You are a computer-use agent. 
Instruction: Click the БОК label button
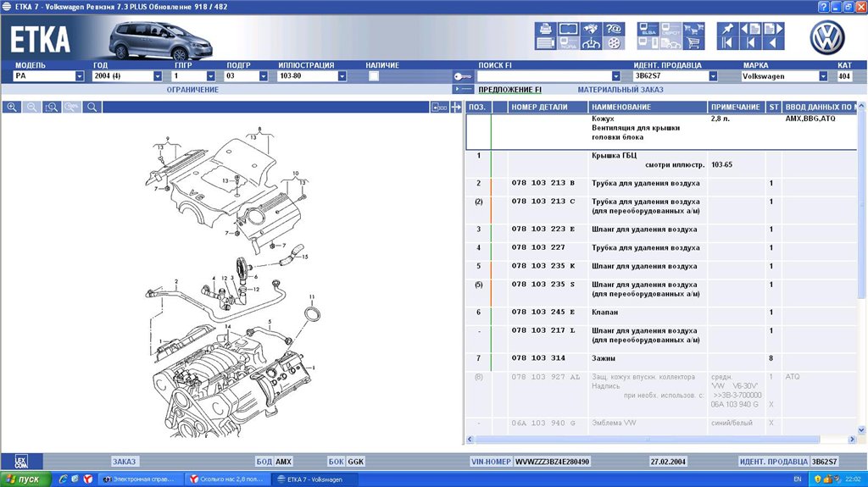pyautogui.click(x=336, y=461)
